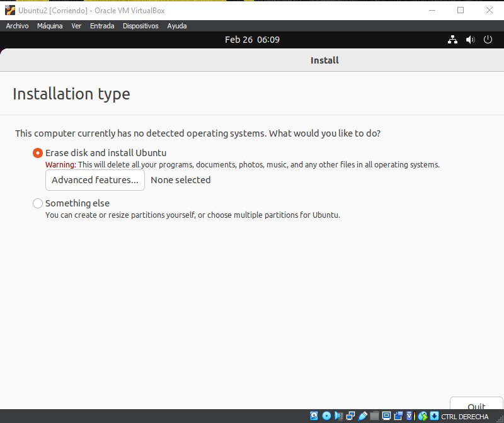Open Advanced features dialog

pos(95,180)
